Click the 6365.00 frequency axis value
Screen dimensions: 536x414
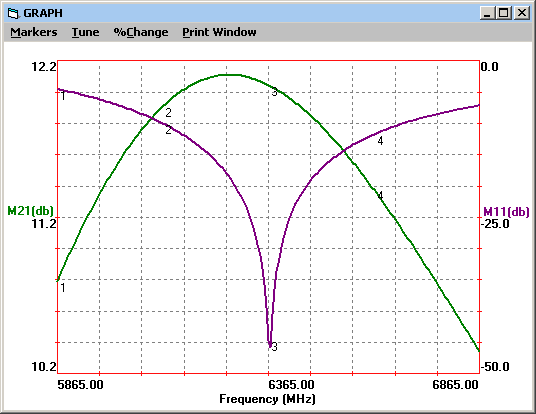[x=291, y=385]
